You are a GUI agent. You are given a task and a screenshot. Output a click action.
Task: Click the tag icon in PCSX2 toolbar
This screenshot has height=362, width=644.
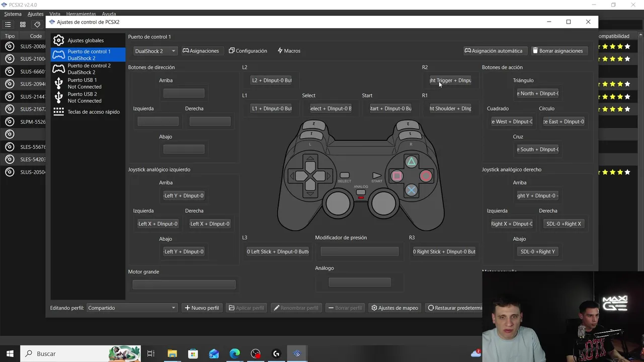pos(37,24)
